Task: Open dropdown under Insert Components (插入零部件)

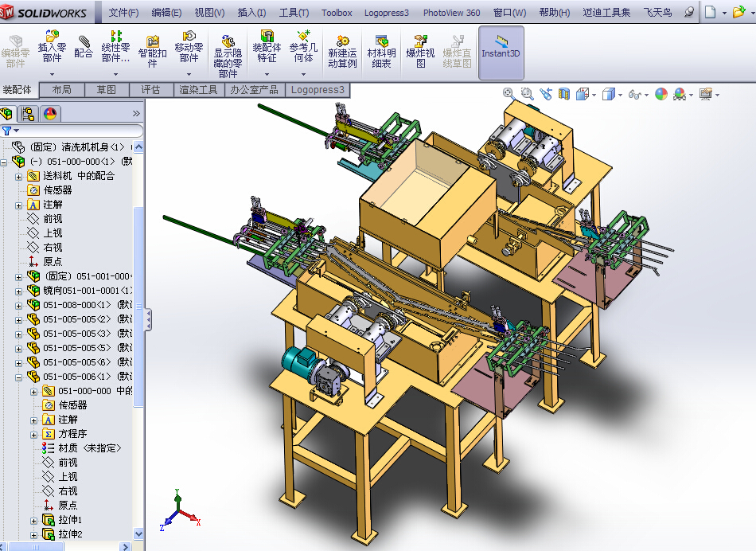Action: coord(52,74)
